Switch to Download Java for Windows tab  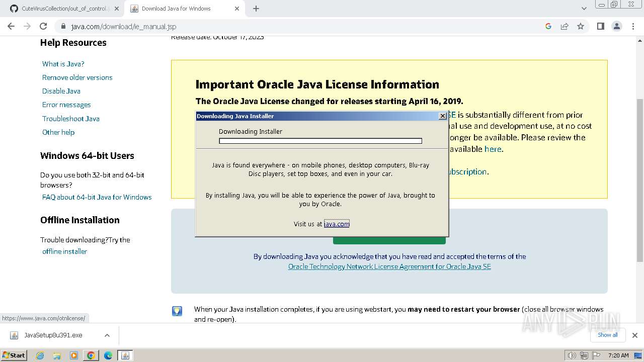tap(176, 9)
